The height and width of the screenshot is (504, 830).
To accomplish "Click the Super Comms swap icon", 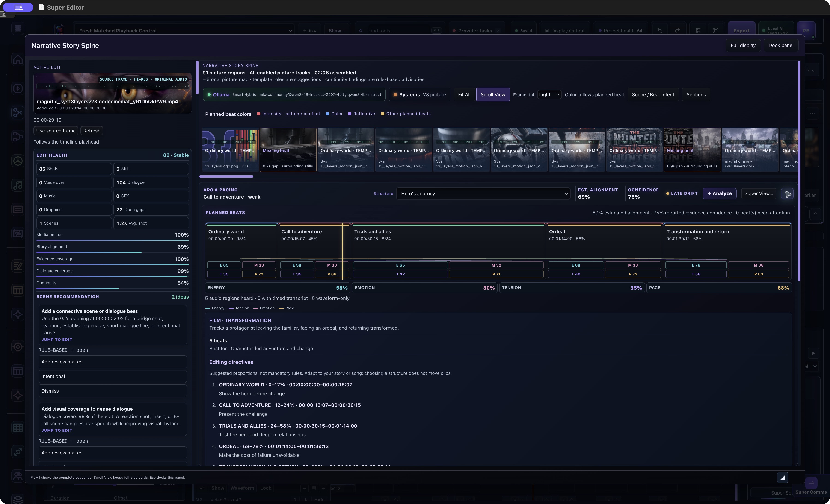I will [x=811, y=483].
